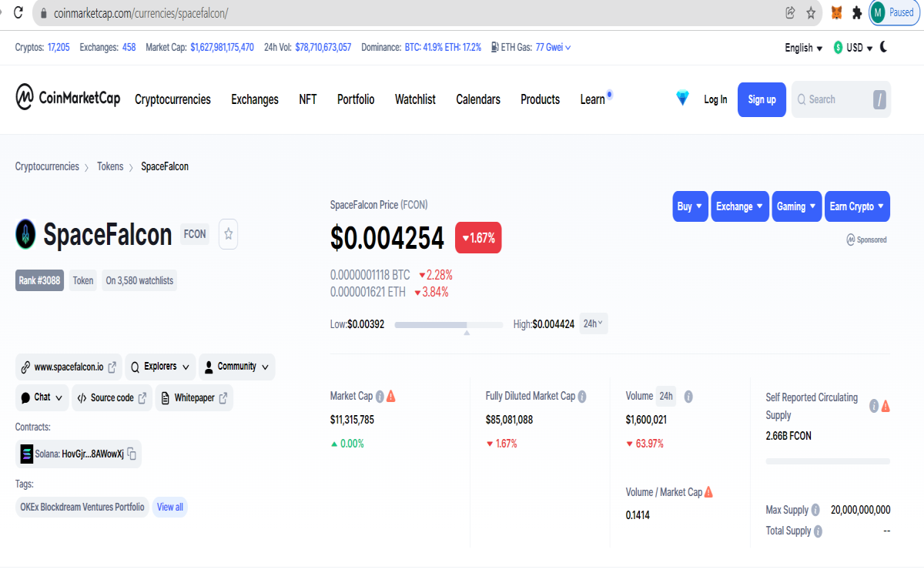Open the Paused browser profile
Image resolution: width=924 pixels, height=573 pixels.
(x=894, y=12)
